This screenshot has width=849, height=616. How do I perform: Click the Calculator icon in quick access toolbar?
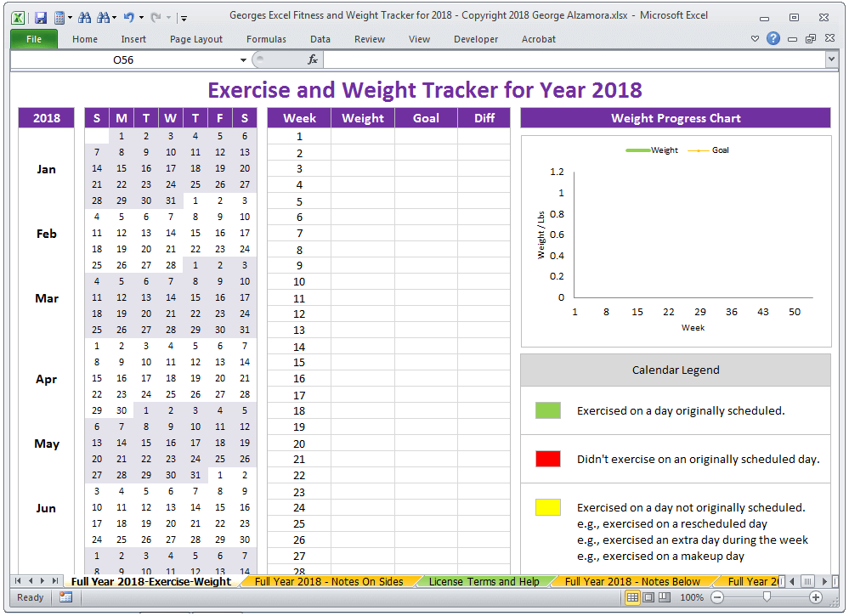[x=59, y=18]
